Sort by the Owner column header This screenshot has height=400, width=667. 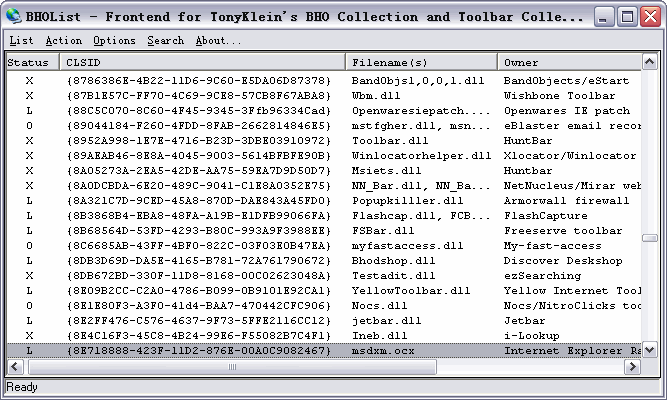coord(569,63)
